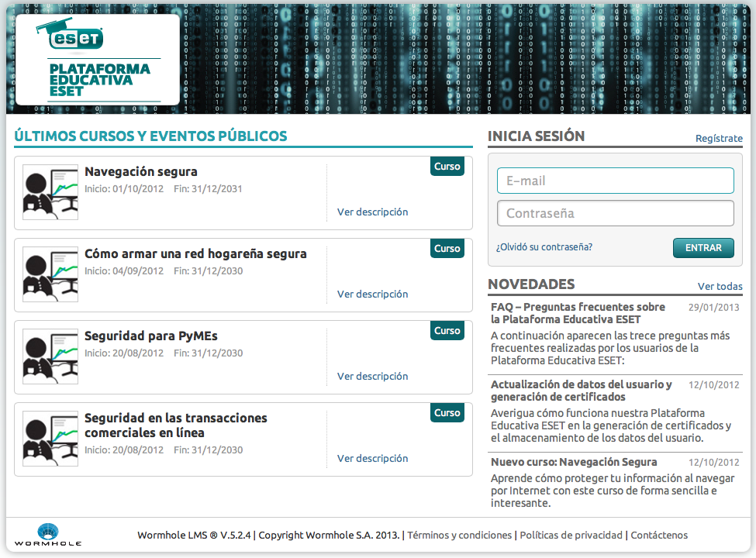
Task: Click the ENTRAR login button
Action: coord(703,248)
